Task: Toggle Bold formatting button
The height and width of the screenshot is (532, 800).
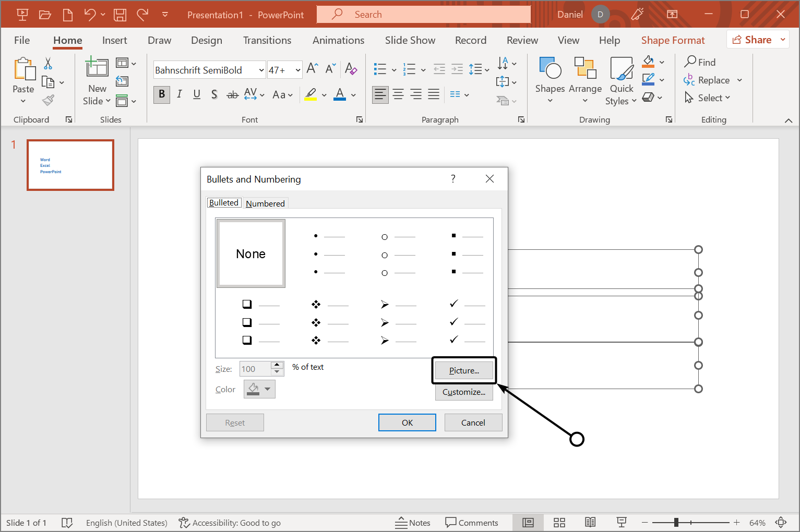Action: tap(162, 94)
